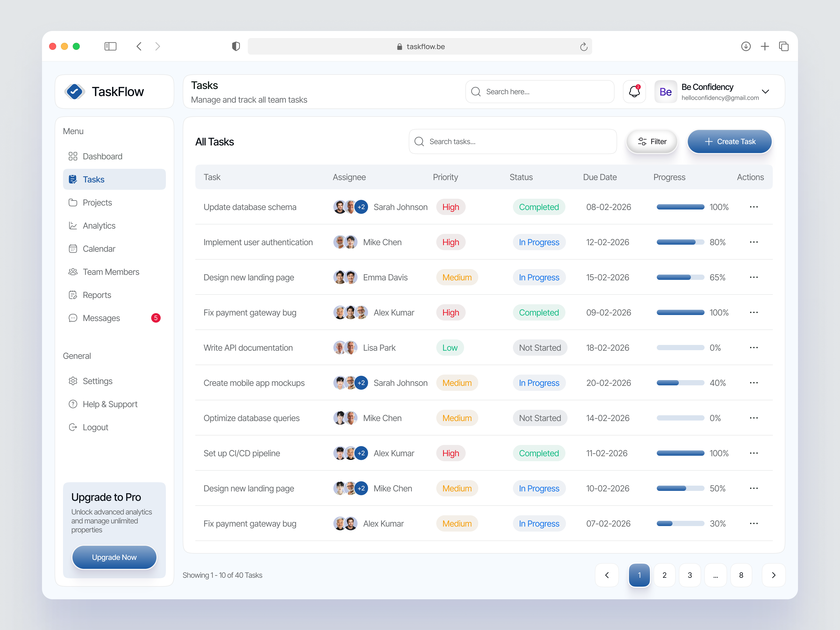Screen dimensions: 840x630
Task: Open the Be Confidency profile dropdown
Action: point(766,92)
